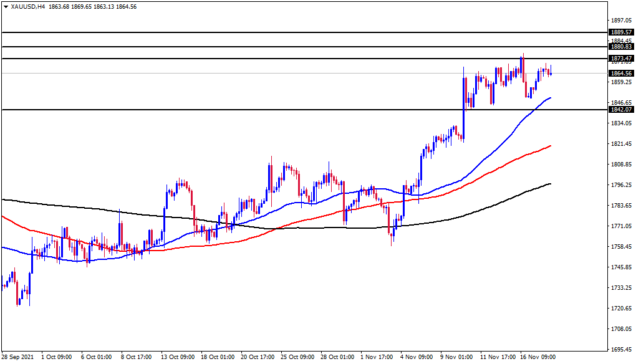636x364 pixels.
Task: Click the 13 Oct 09:00 time axis label
Action: 178,357
